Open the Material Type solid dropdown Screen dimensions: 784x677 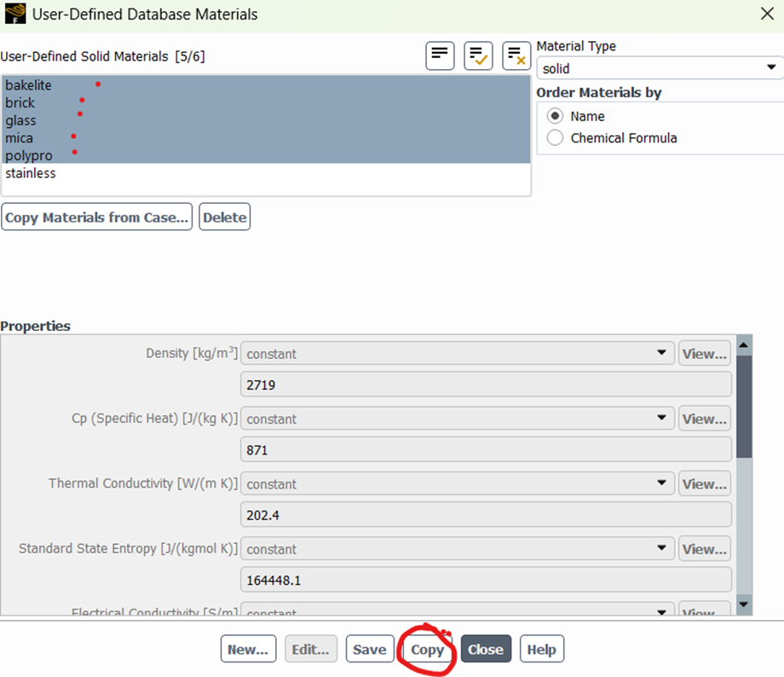point(771,68)
